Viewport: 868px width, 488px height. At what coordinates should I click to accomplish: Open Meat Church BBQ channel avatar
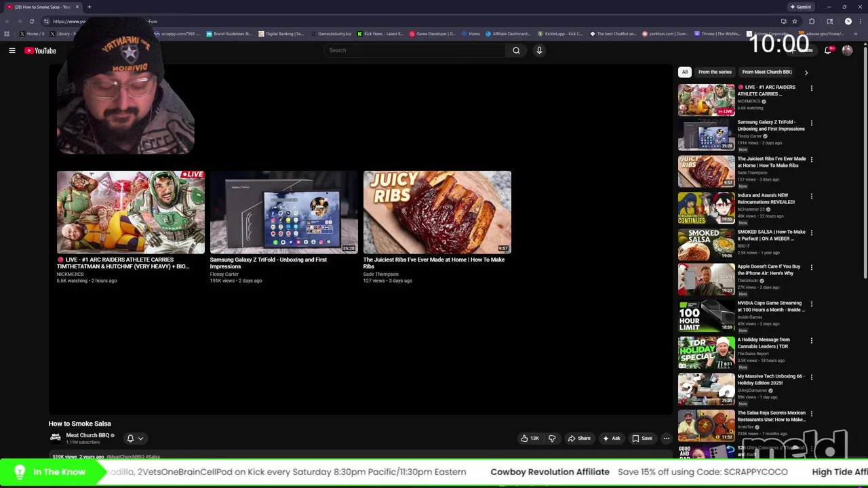click(56, 438)
